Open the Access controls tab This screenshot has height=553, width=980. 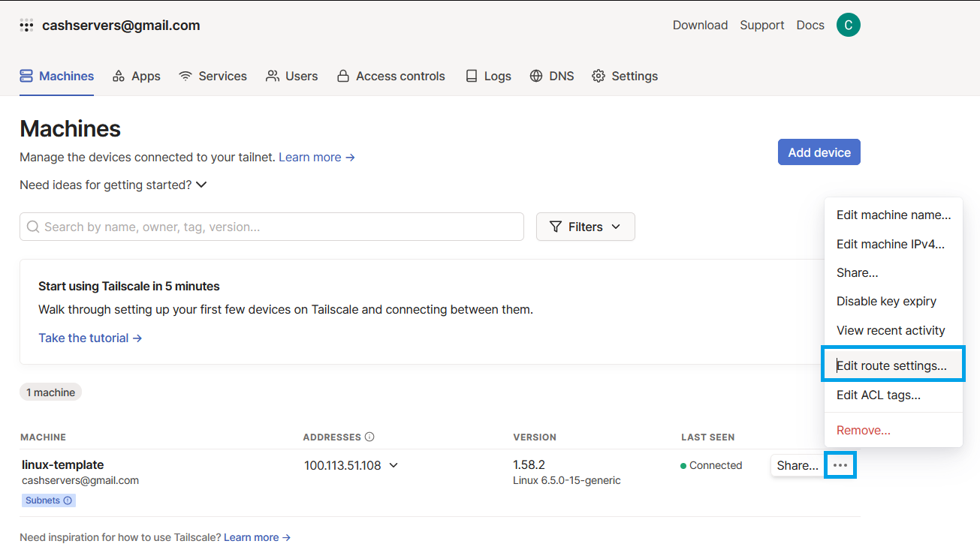pyautogui.click(x=390, y=76)
